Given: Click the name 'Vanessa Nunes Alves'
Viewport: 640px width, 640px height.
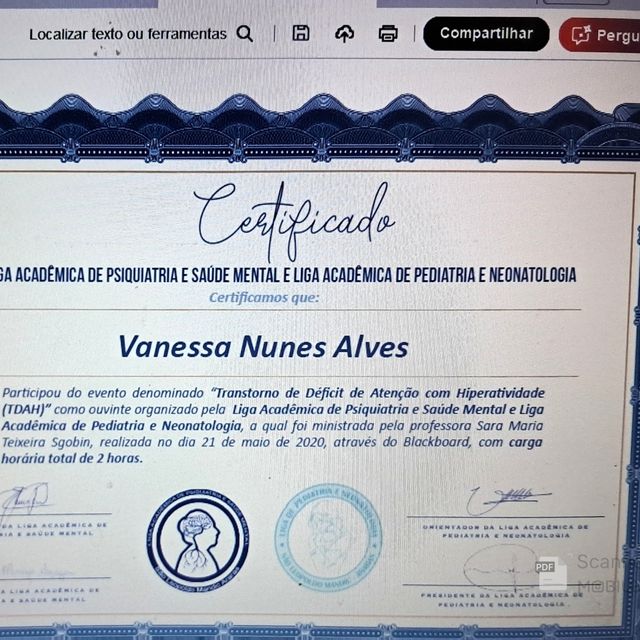Looking at the screenshot, I should click(263, 347).
